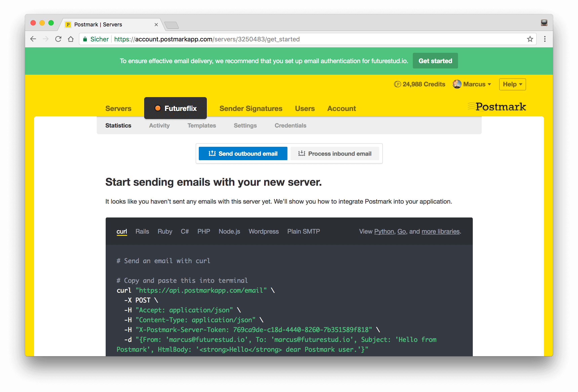Select the Send outbound email option
The height and width of the screenshot is (392, 578).
coord(243,153)
